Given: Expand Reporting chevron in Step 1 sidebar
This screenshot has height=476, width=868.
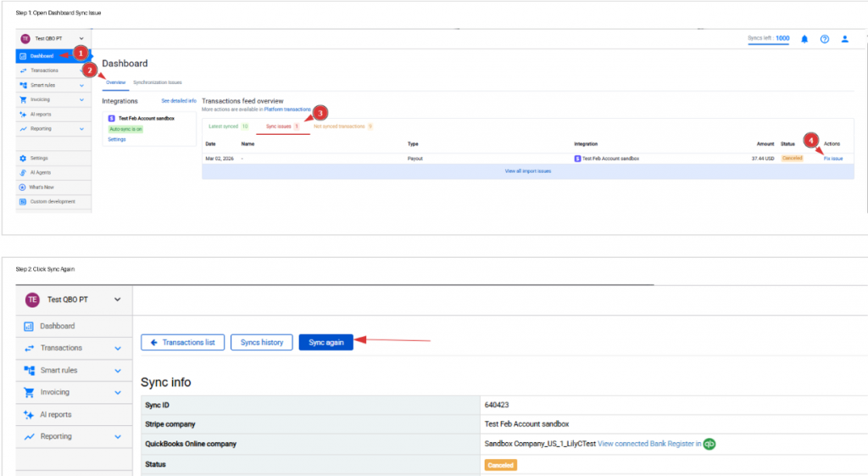Looking at the screenshot, I should coord(81,129).
